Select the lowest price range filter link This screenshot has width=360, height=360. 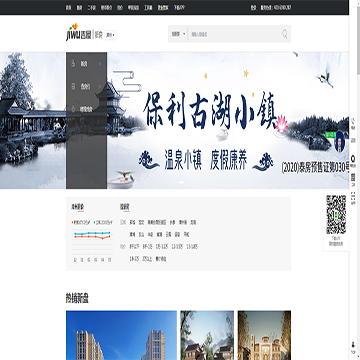pos(134,247)
